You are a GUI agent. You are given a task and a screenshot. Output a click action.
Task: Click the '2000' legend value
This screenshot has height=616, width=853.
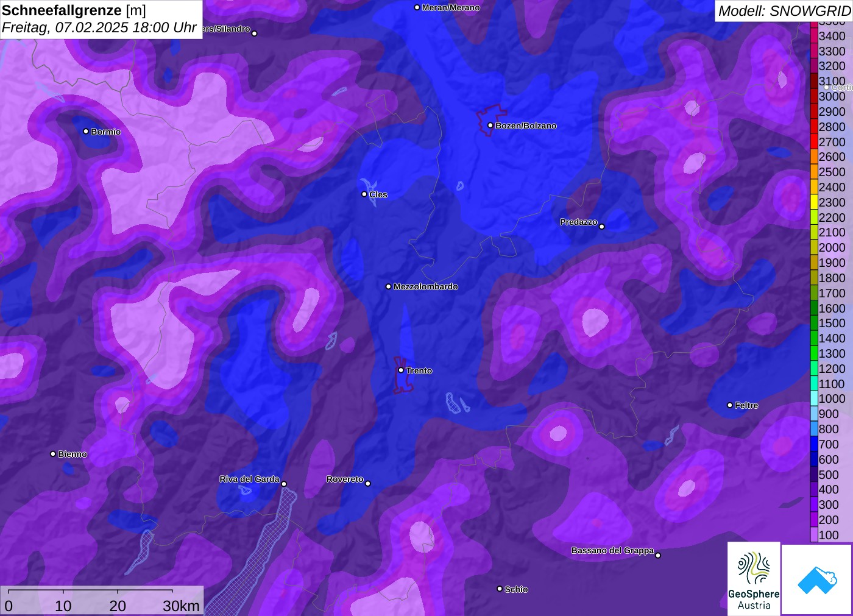point(832,247)
